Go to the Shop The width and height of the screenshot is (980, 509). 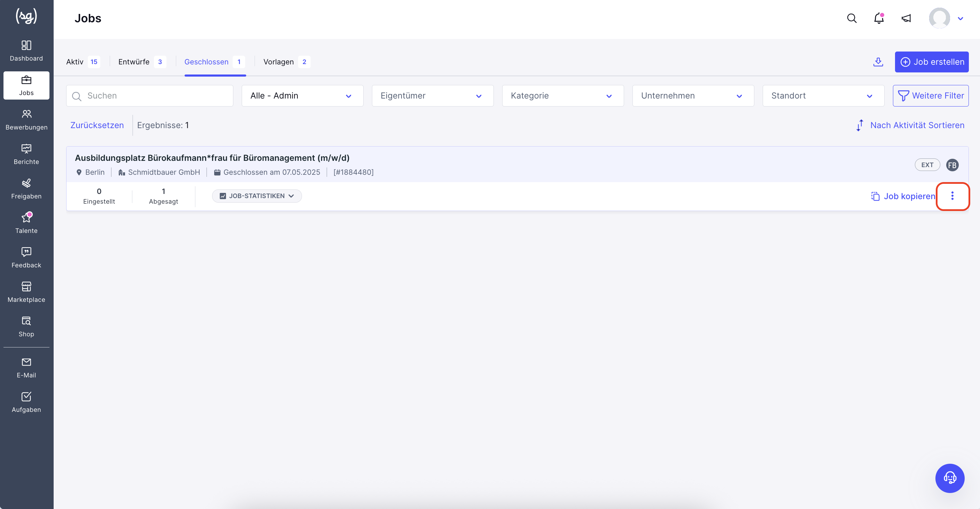(x=26, y=327)
